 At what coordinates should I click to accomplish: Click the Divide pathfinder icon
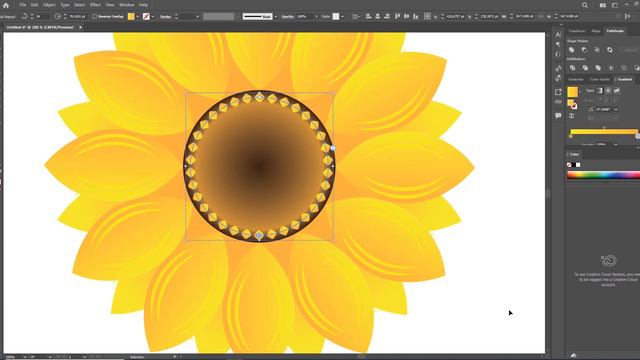(572, 68)
